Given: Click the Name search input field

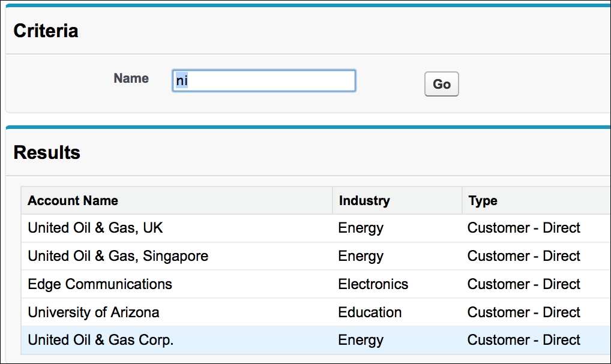Looking at the screenshot, I should pyautogui.click(x=263, y=80).
